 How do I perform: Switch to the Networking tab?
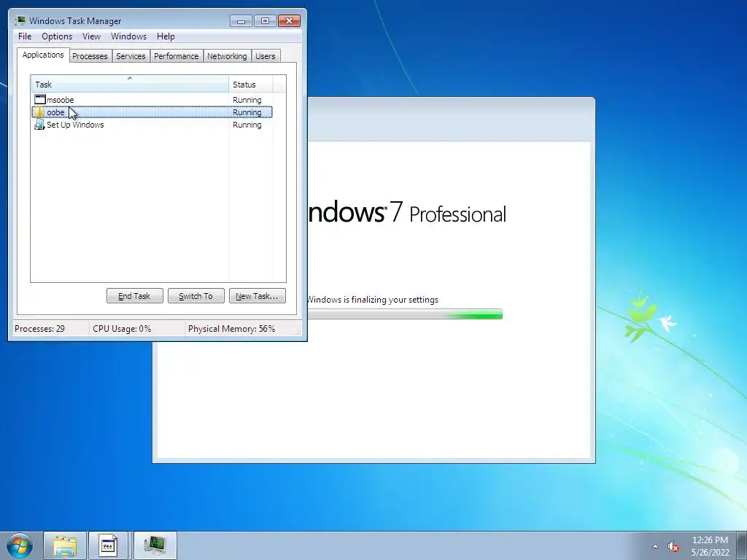(x=228, y=56)
